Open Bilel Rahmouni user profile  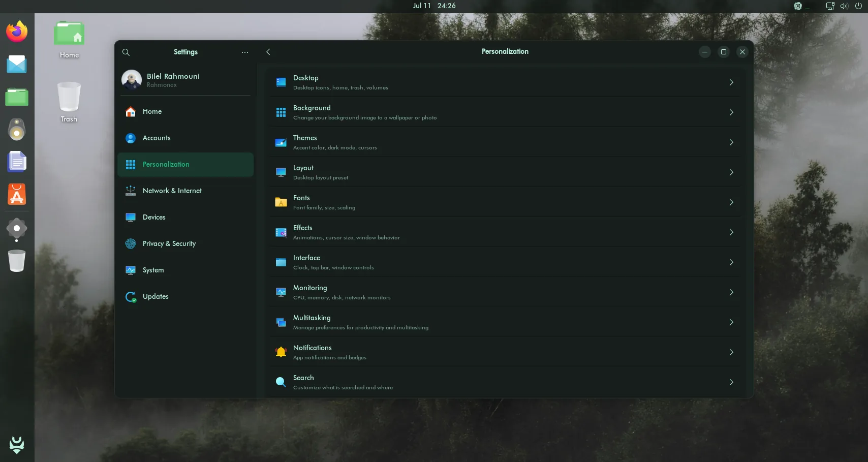pos(185,80)
